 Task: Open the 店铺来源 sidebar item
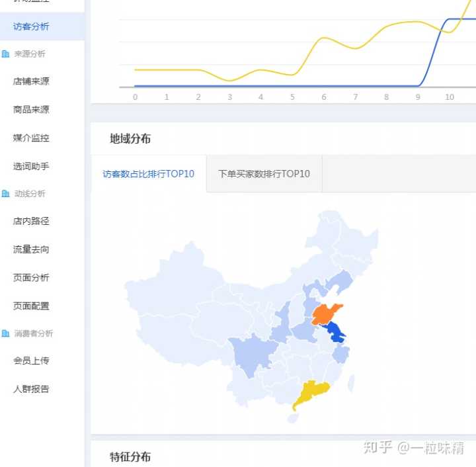click(x=31, y=81)
